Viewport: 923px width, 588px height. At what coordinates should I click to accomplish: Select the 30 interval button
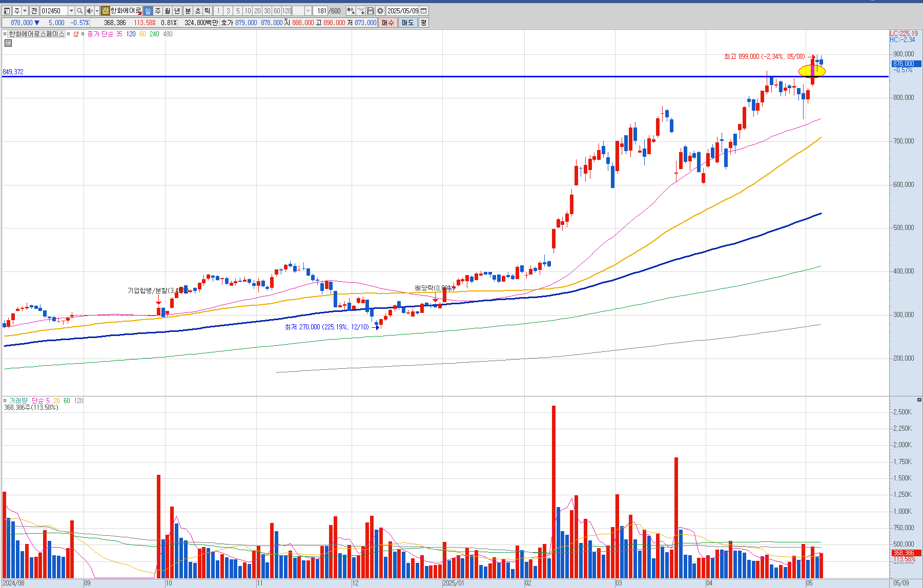point(267,11)
